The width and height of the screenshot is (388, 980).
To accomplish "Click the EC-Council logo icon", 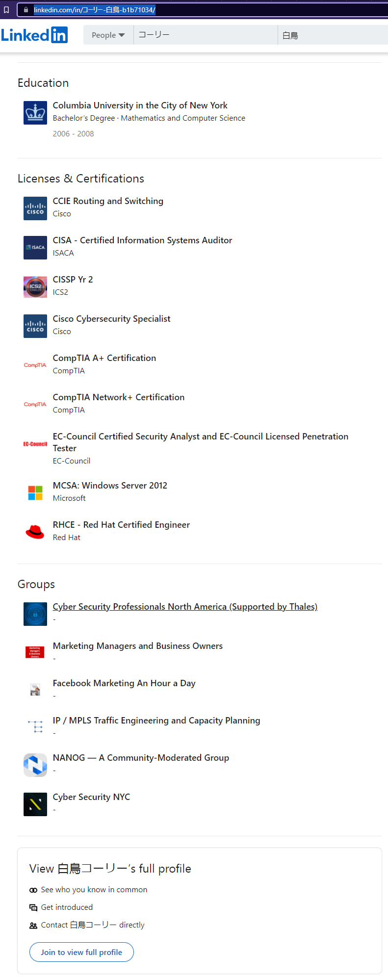I will pos(35,444).
